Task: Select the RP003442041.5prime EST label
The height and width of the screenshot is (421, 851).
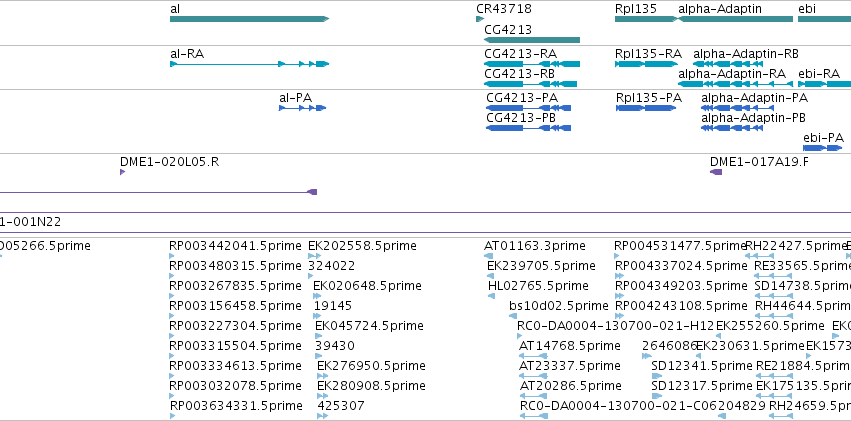Action: click(235, 246)
